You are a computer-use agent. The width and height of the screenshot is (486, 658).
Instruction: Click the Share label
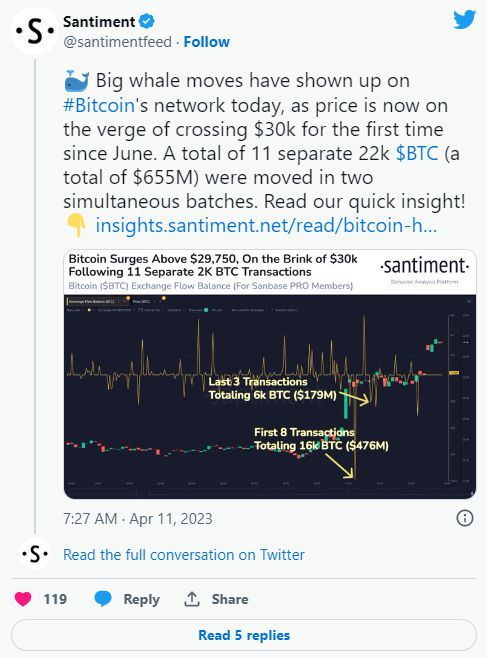tap(230, 599)
